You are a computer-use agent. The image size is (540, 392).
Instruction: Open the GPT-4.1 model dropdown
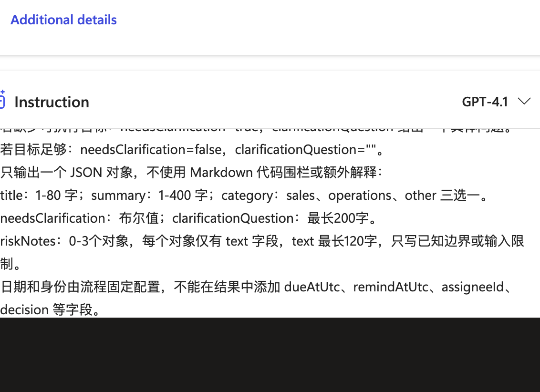[x=496, y=102]
